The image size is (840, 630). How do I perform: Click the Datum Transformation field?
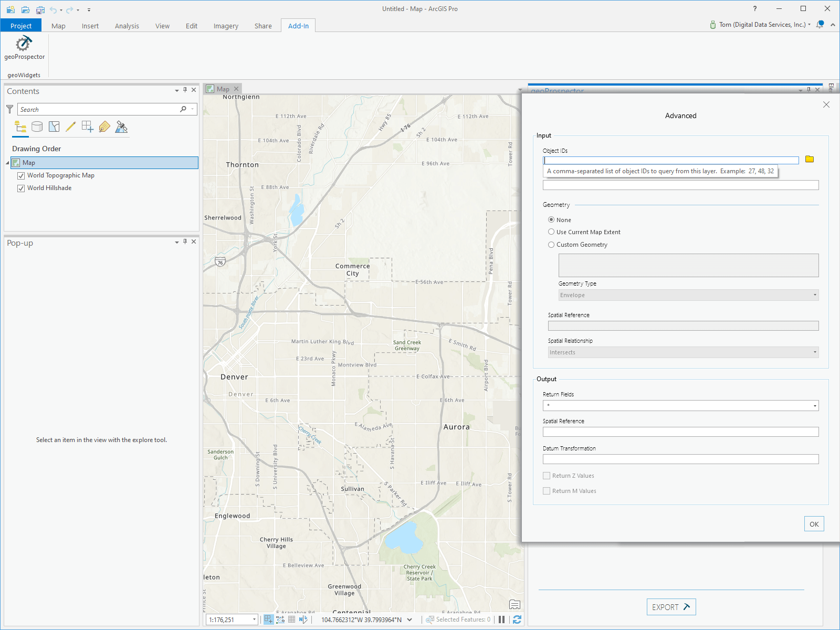(680, 459)
